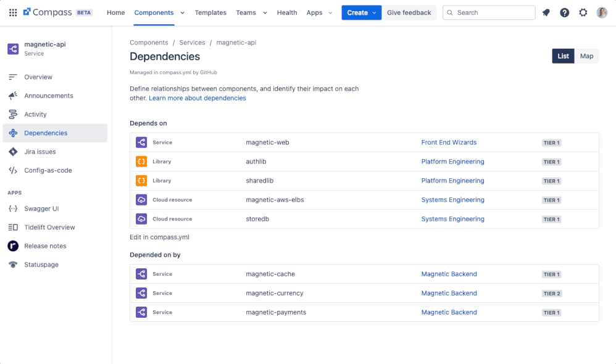Screen dimensions: 616x364
Task: Open the settings gear
Action: (x=583, y=12)
